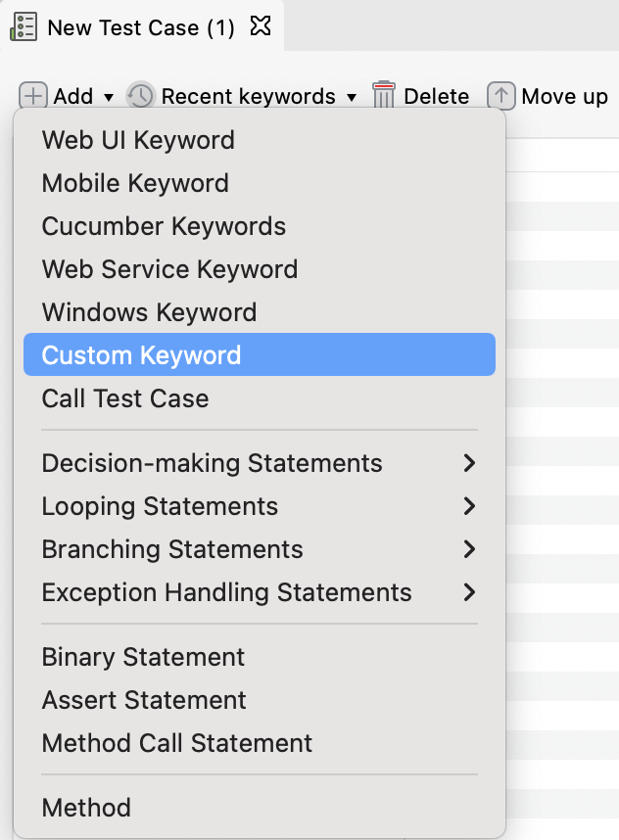Image resolution: width=619 pixels, height=840 pixels.
Task: Add a Windows Keyword step
Action: pos(149,312)
